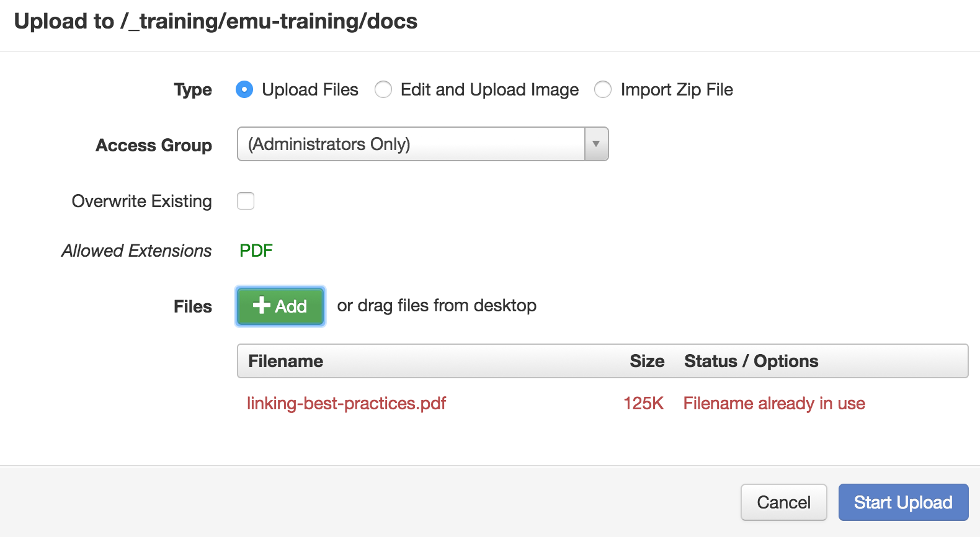
Task: Click the green Add files button
Action: click(280, 306)
